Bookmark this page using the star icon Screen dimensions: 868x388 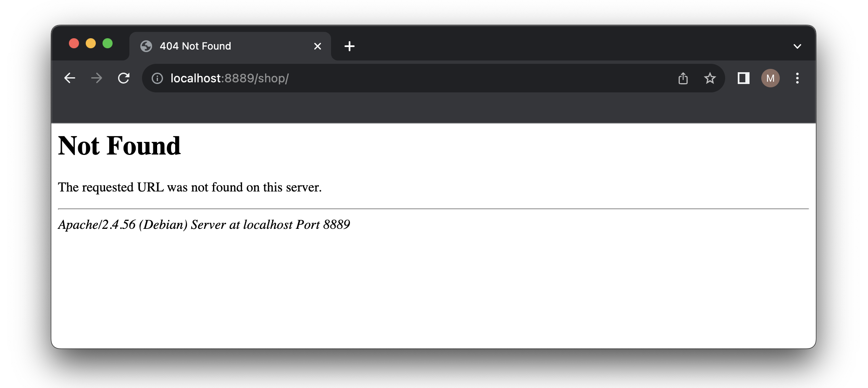(x=710, y=78)
